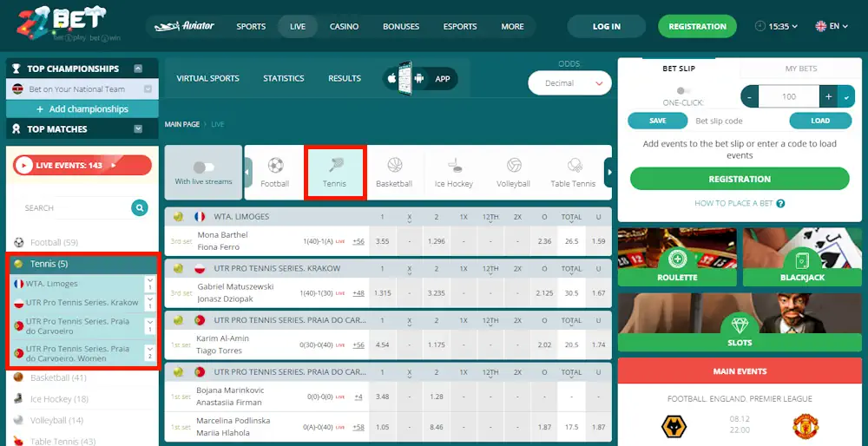Open the Decimal odds format dropdown

point(569,83)
